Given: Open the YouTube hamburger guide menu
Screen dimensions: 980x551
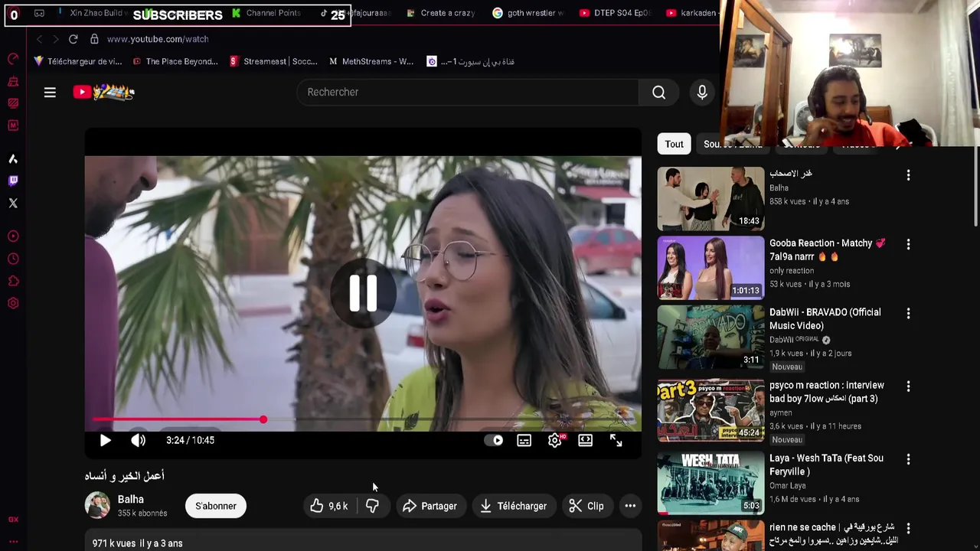Looking at the screenshot, I should [x=50, y=93].
